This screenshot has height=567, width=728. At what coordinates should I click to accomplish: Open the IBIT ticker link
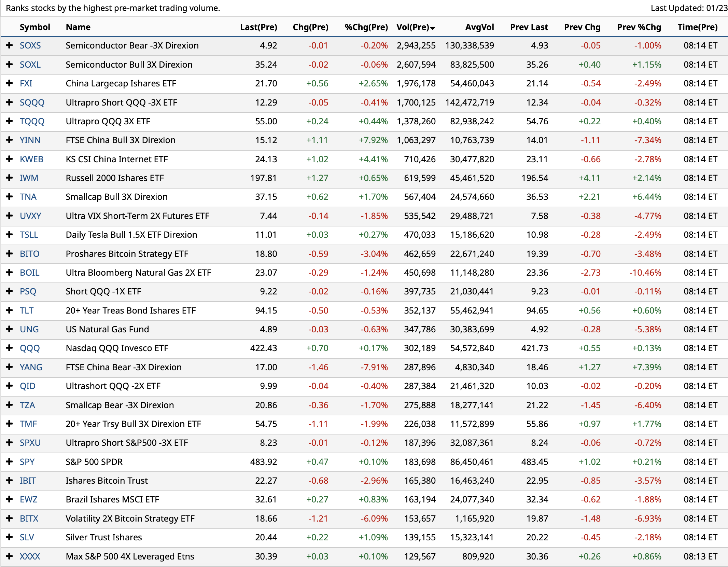coord(28,481)
